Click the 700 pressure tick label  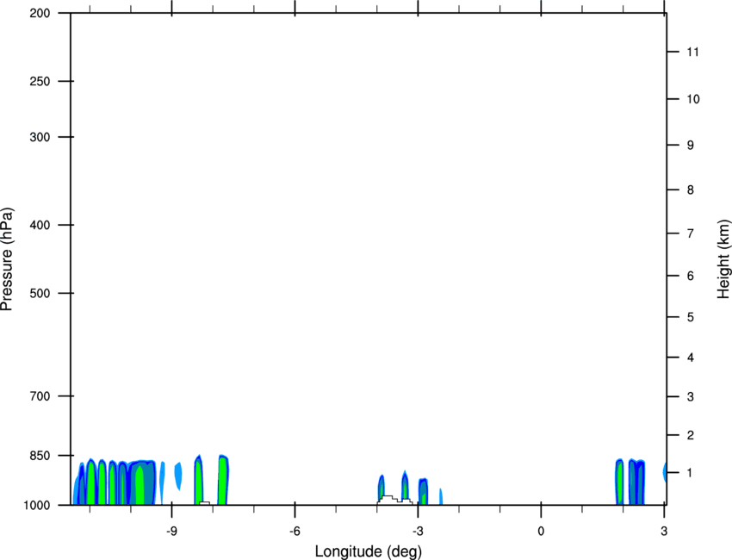point(40,396)
